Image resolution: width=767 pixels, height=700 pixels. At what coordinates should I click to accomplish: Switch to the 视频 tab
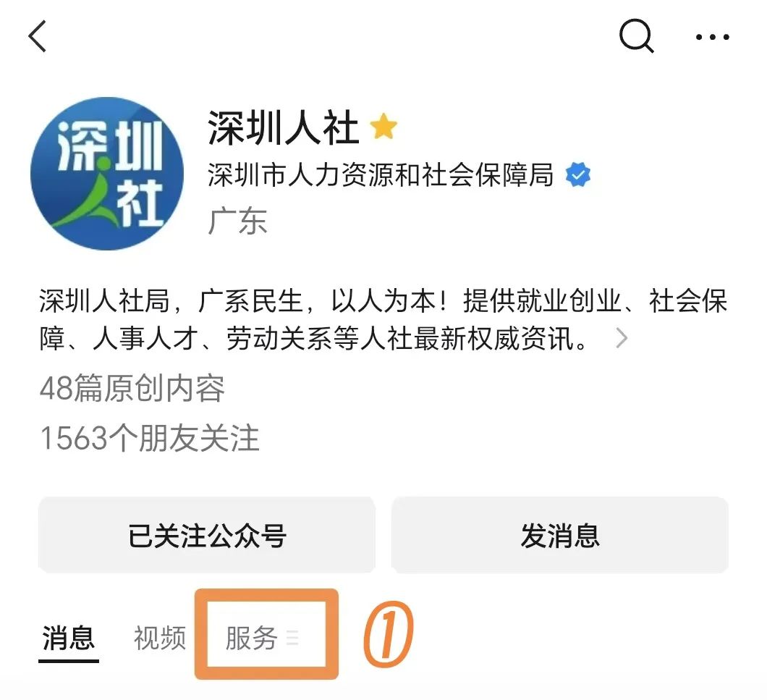(160, 638)
